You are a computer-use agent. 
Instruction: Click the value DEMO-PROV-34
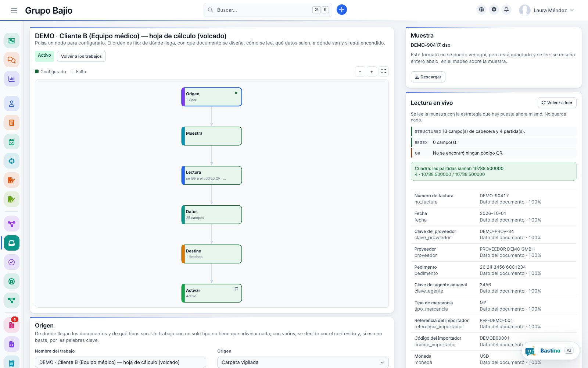497,231
